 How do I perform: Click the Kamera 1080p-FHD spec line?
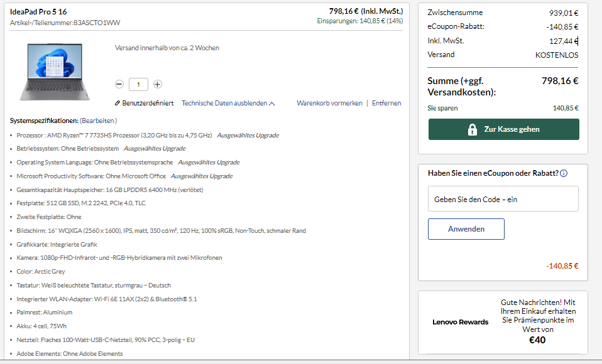119,258
